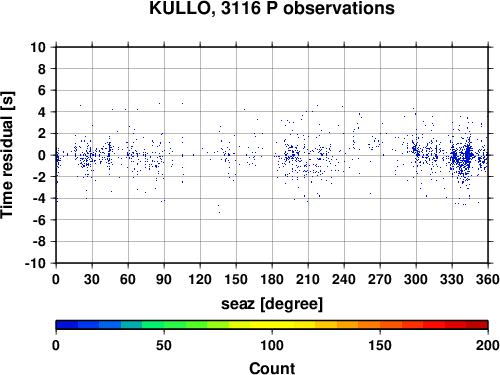Click the x-axis tick label 330
Image resolution: width=500 pixels, height=375 pixels.
click(x=452, y=279)
